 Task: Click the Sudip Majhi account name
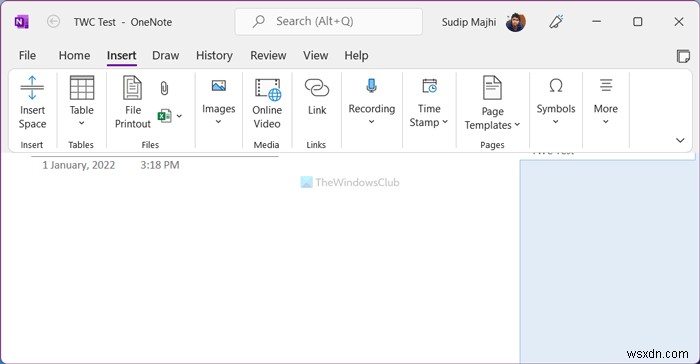pos(469,22)
